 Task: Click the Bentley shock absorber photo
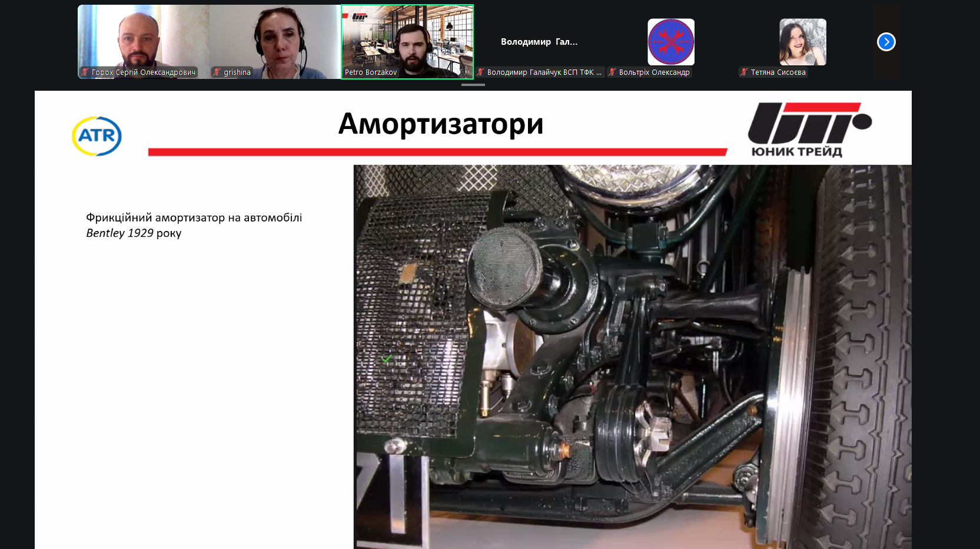(632, 356)
